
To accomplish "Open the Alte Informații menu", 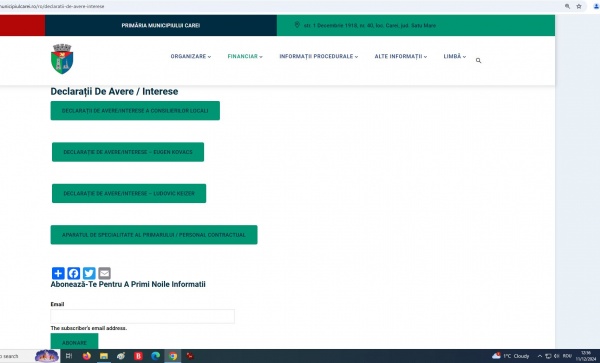I will [x=401, y=56].
